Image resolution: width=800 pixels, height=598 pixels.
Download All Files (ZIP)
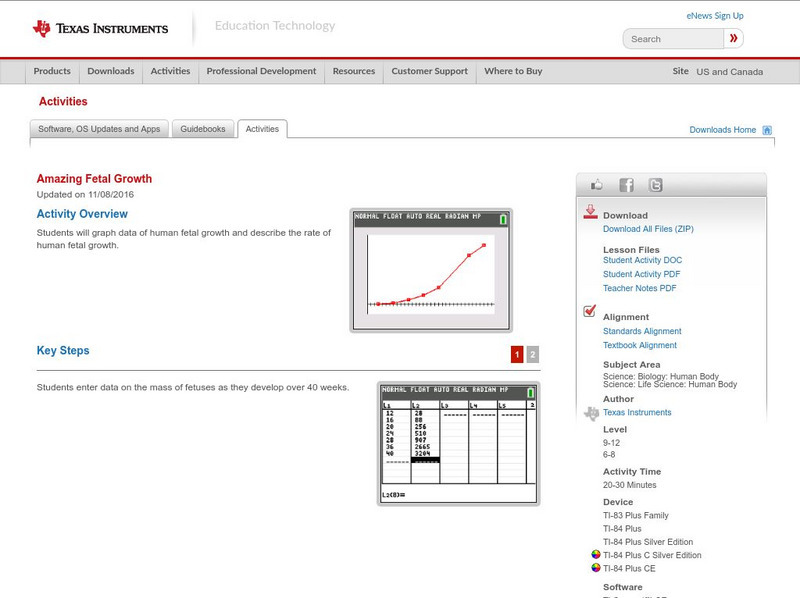click(649, 228)
